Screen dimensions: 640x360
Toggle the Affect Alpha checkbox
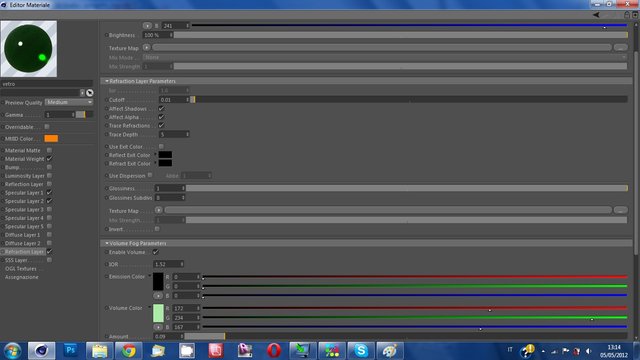pyautogui.click(x=161, y=117)
